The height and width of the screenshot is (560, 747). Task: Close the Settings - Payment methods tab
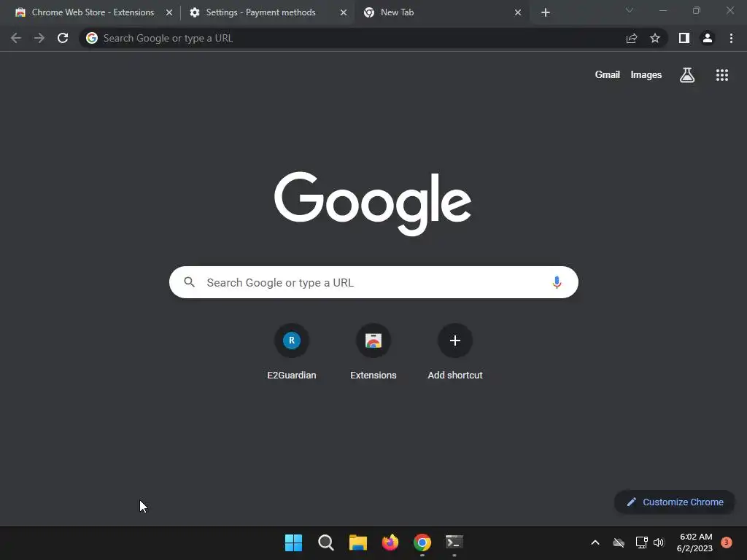point(344,13)
